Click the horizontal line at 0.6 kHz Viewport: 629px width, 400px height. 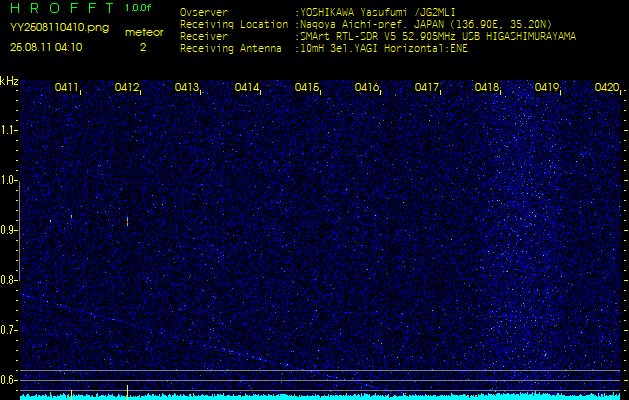click(320, 380)
